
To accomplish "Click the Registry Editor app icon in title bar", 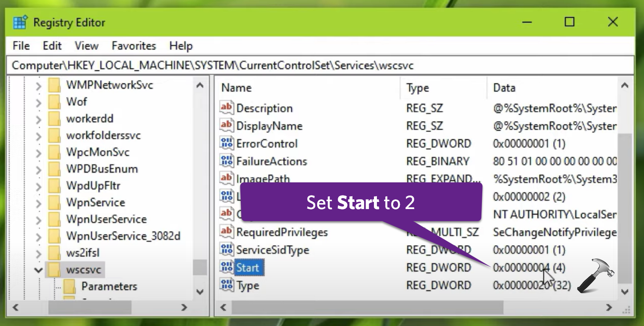I will point(20,22).
